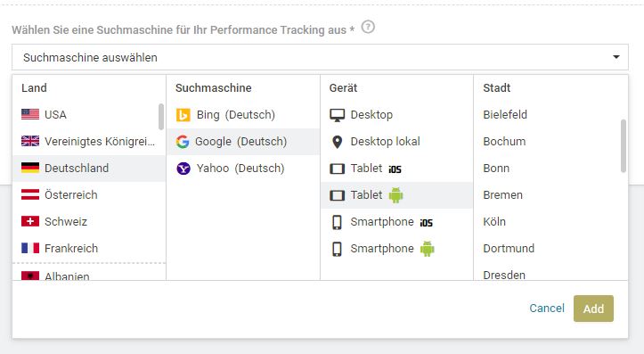Choose Desktop lokal location pin icon
The height and width of the screenshot is (354, 644).
[337, 142]
